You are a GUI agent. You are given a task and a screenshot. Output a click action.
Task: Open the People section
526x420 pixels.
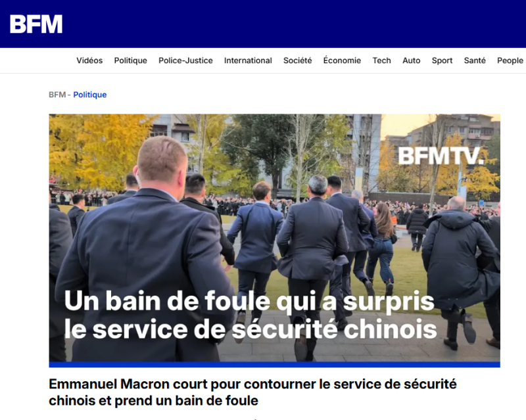(510, 60)
